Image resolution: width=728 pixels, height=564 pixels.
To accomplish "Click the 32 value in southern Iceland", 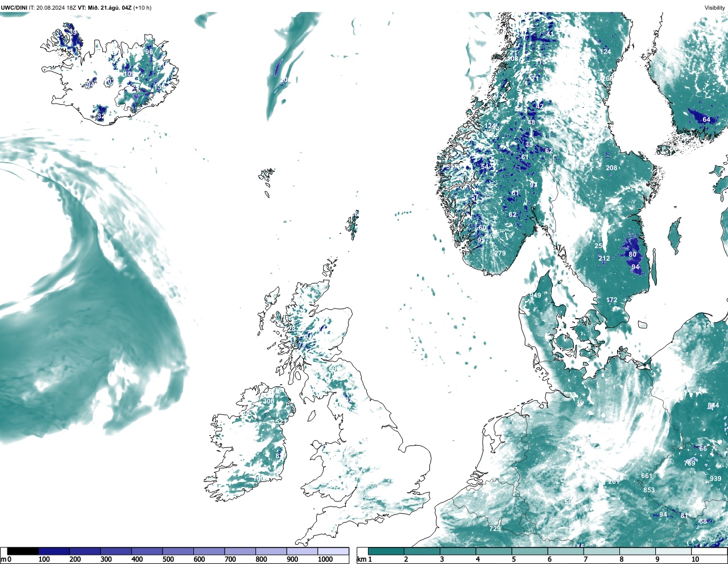I will click(x=101, y=116).
